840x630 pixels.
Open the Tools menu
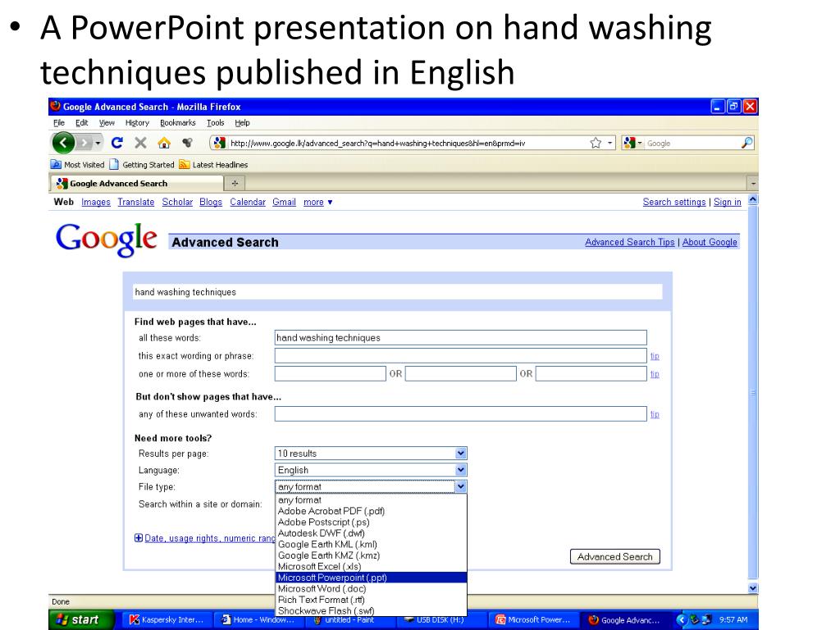[x=216, y=123]
